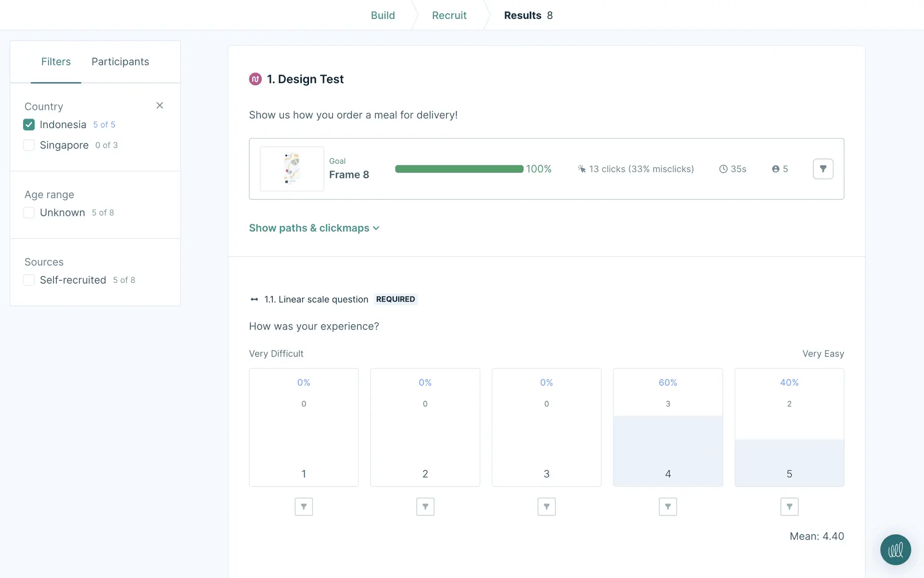The width and height of the screenshot is (924, 578).
Task: Filter by scale rating 5 icon
Action: click(x=789, y=507)
